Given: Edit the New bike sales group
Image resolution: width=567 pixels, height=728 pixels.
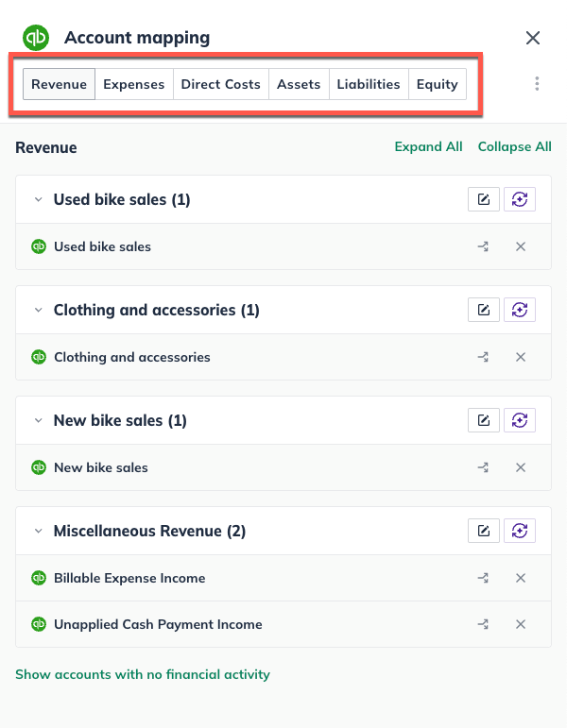Looking at the screenshot, I should [x=484, y=420].
